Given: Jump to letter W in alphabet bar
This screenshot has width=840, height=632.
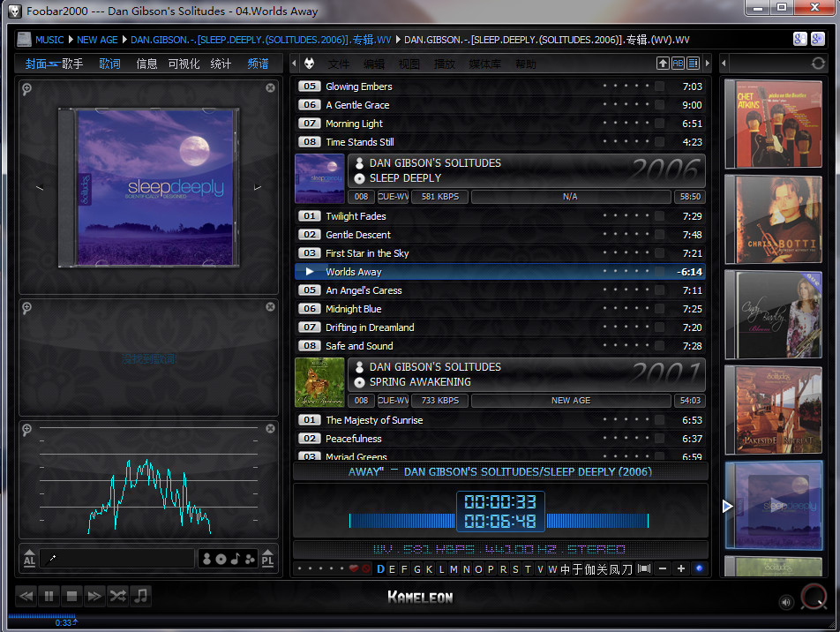Looking at the screenshot, I should pos(552,569).
